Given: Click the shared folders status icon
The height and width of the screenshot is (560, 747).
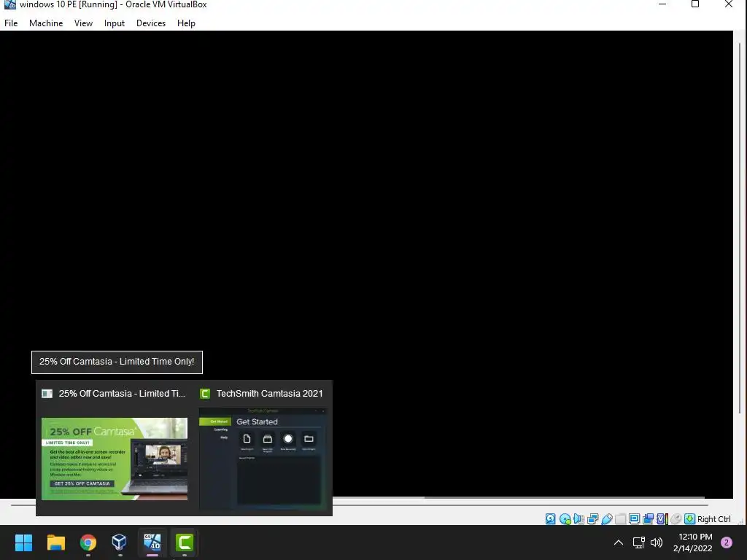Looking at the screenshot, I should tap(620, 518).
